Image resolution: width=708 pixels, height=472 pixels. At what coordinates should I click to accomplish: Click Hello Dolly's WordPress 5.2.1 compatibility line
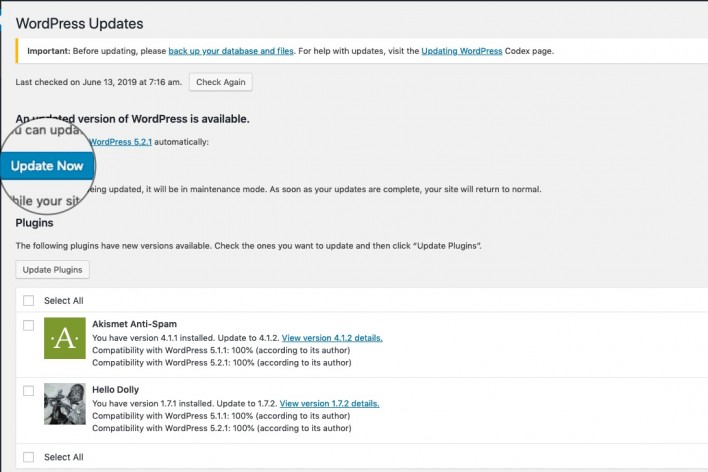222,428
